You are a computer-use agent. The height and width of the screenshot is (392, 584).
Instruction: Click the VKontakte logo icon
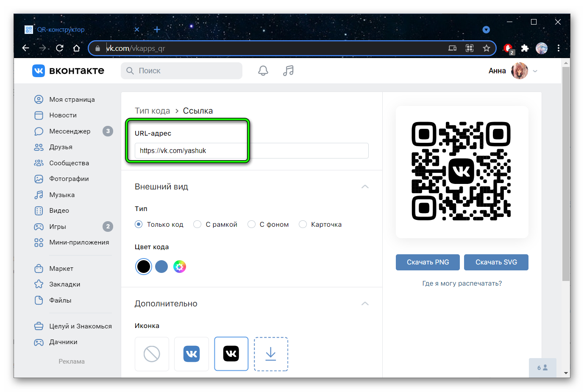click(39, 71)
